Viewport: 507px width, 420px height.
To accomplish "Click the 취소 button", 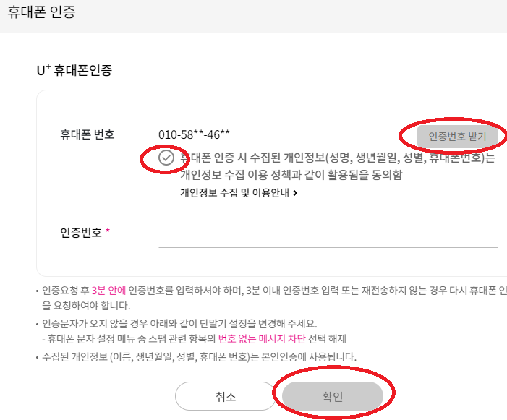I will 225,397.
